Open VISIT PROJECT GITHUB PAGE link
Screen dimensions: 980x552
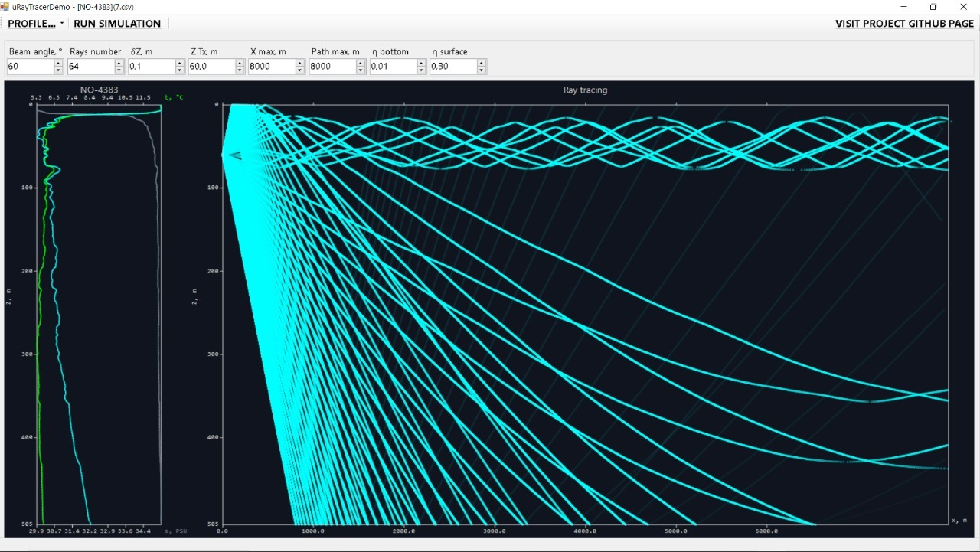(x=904, y=24)
